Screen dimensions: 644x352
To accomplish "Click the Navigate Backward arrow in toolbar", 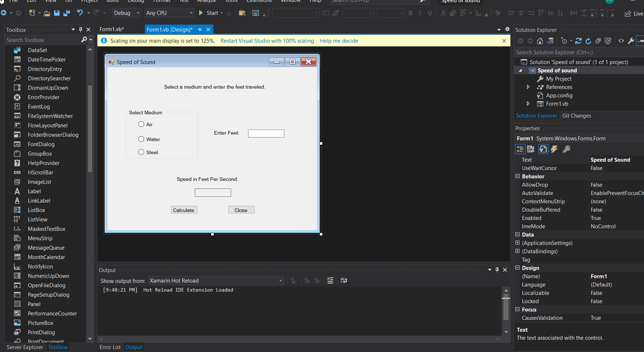I will point(4,13).
